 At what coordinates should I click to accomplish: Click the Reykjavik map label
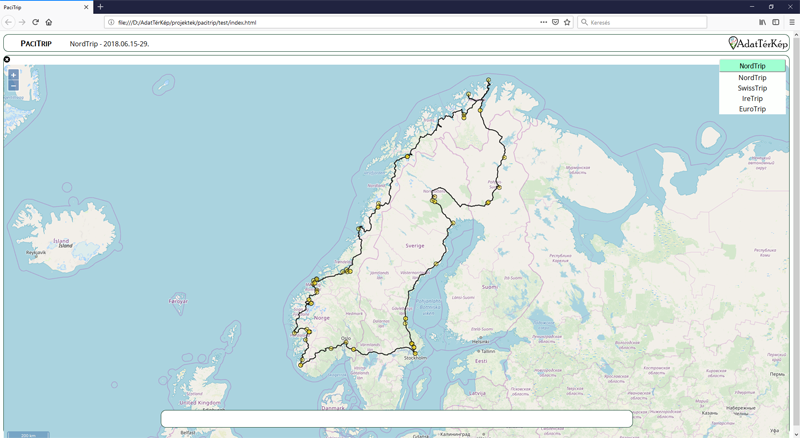36,252
